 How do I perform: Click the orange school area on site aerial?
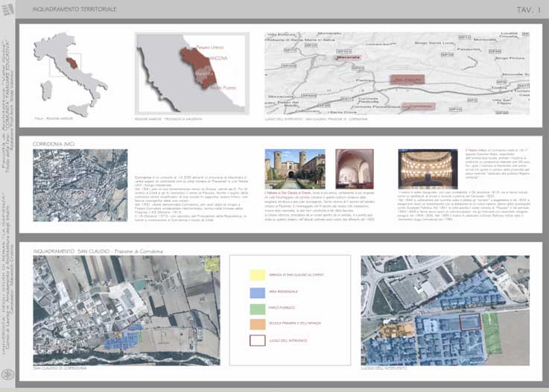(397, 330)
